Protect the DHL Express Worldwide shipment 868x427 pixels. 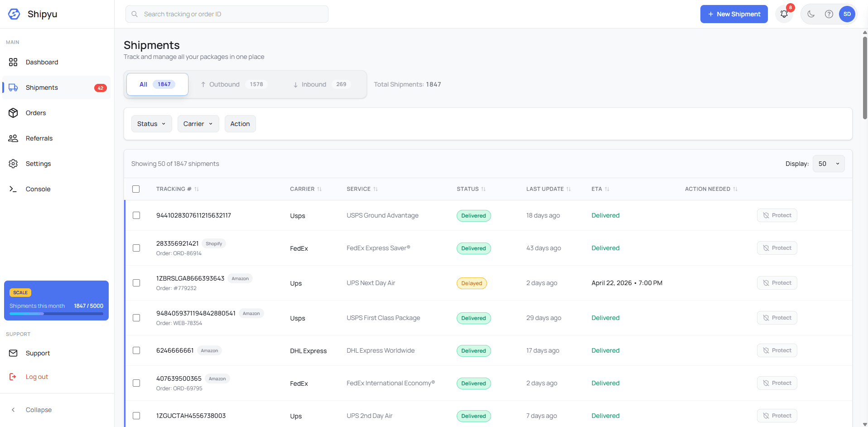(x=776, y=350)
